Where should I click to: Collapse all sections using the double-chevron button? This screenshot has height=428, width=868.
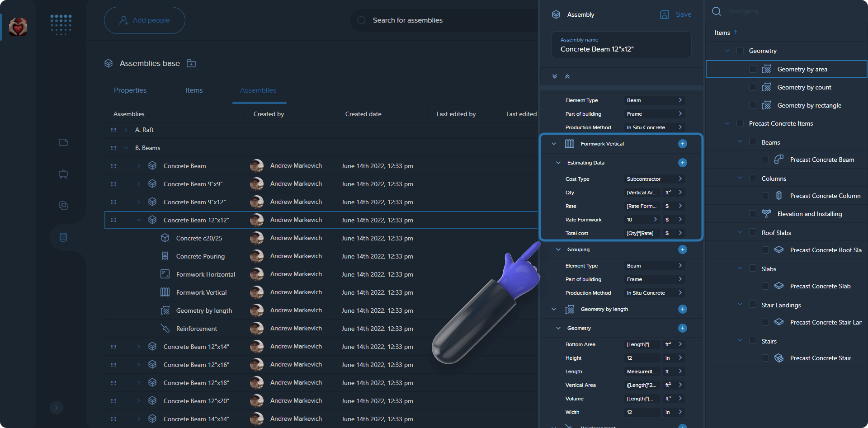coord(568,76)
